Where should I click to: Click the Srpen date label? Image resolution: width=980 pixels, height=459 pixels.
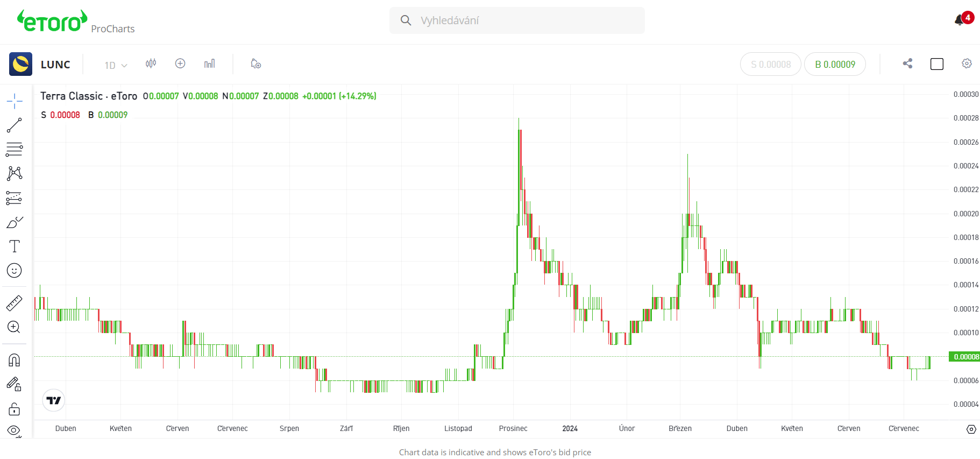coord(289,428)
